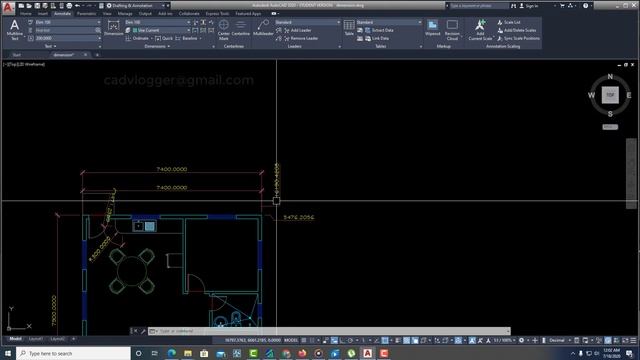
Task: Click the new drawing tab plus button
Action: 97,55
